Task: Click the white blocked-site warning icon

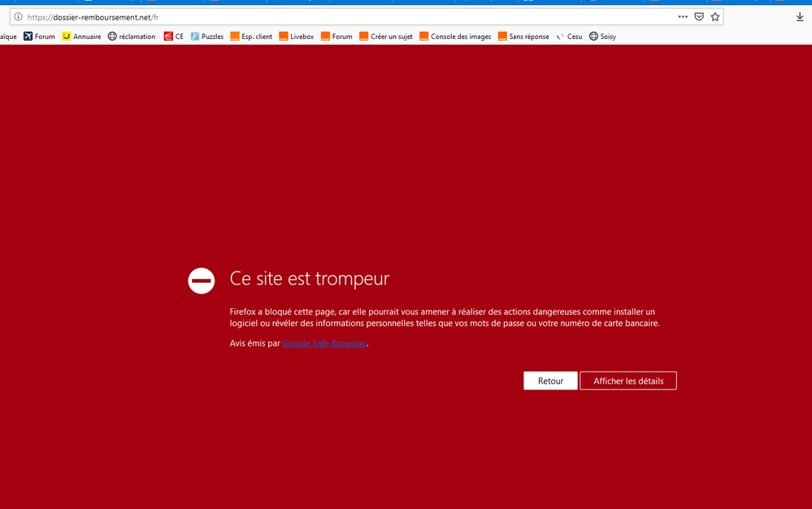Action: click(x=202, y=281)
